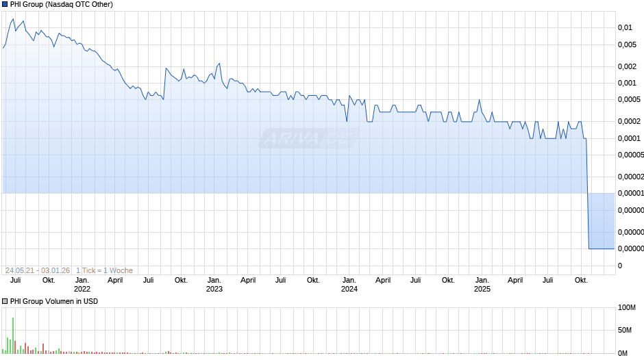Click the '0,0002' price axis value
Viewport: 644px width, 360px height.
pos(629,122)
